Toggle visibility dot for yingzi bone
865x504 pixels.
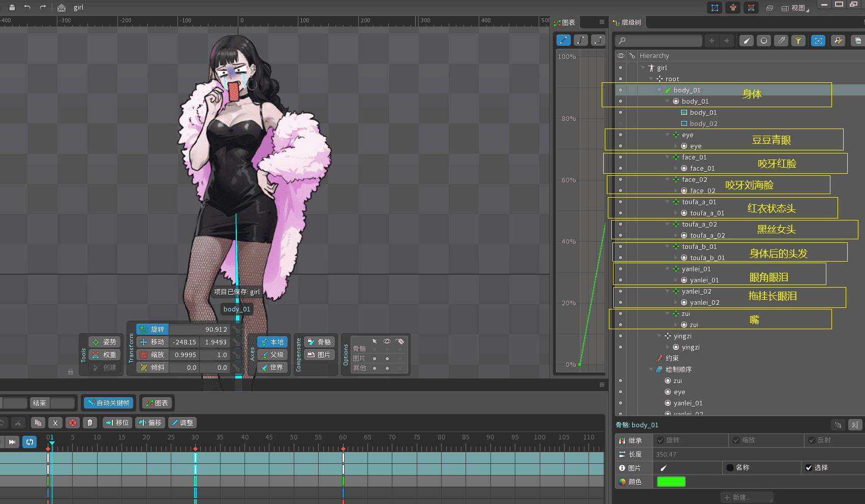pyautogui.click(x=621, y=336)
